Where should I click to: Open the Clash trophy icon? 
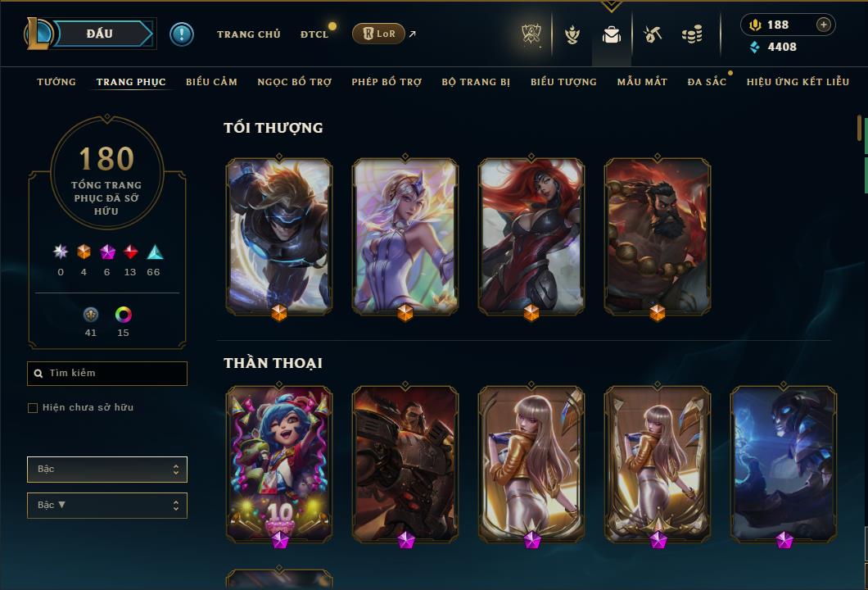[x=531, y=34]
